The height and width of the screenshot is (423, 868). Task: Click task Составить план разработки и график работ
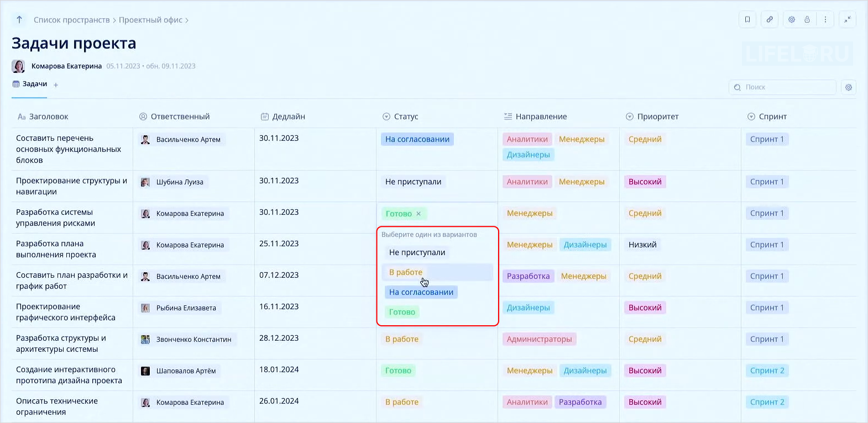tap(72, 281)
